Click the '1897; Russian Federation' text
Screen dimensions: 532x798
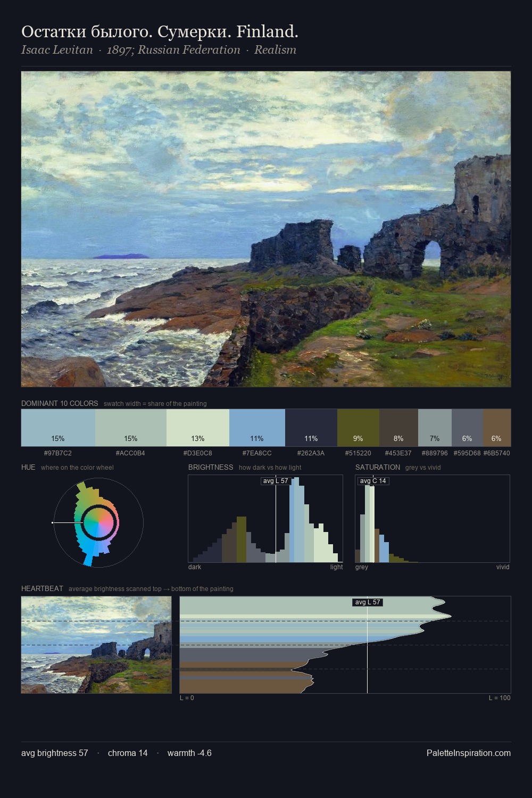tap(173, 50)
